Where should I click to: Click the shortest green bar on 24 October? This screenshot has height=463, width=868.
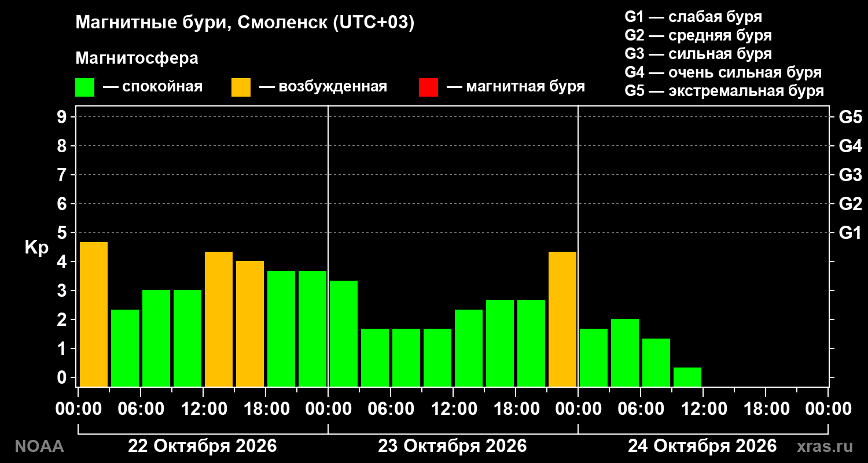[687, 377]
